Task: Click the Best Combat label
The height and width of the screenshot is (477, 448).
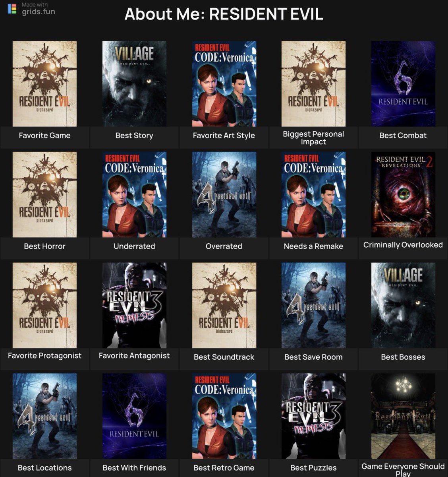Action: (403, 136)
